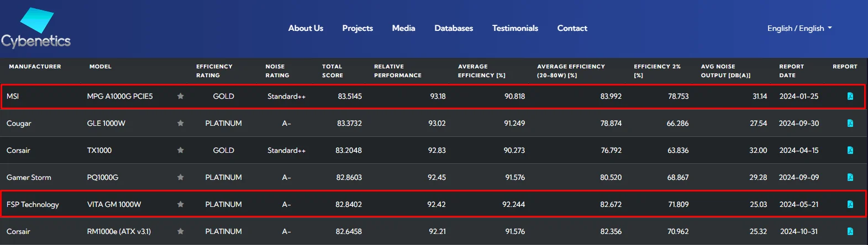Viewport: 868px width, 245px height.
Task: Star the MSI MPG A1000G PCIE5 row
Action: [x=180, y=96]
